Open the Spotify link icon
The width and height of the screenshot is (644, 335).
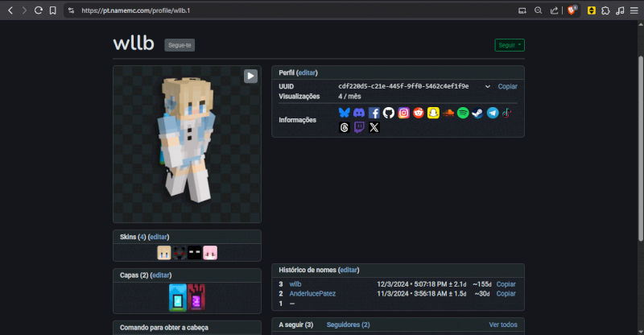tap(463, 114)
